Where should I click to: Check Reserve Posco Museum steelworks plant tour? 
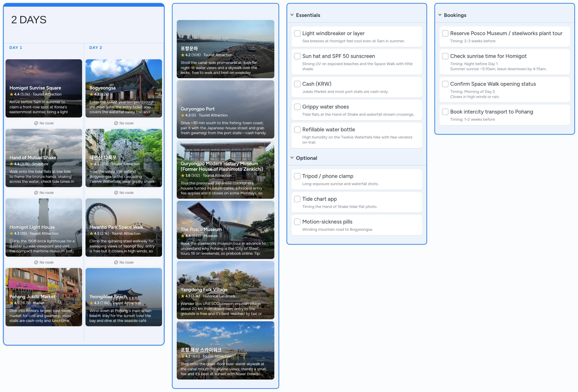(445, 33)
